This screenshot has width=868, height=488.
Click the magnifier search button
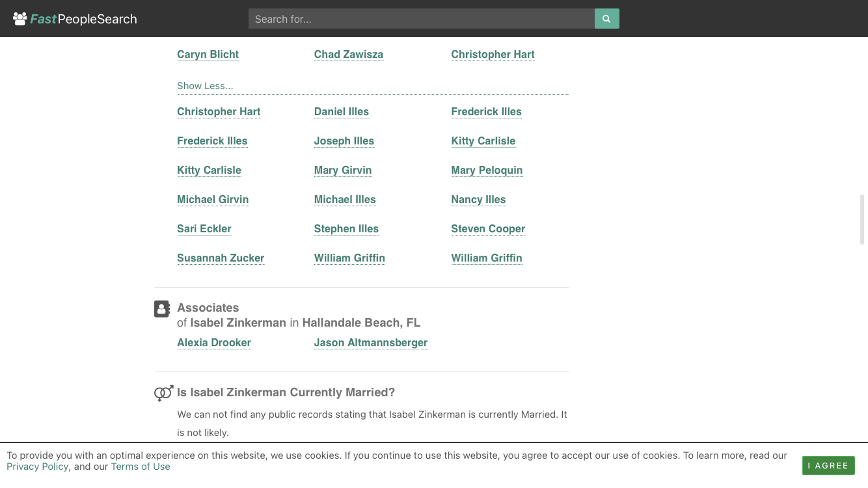pos(606,19)
